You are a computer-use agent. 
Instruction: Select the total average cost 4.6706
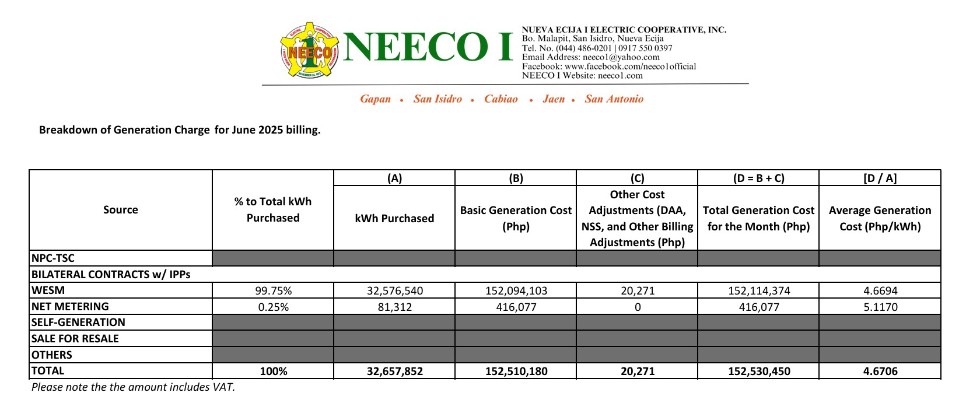click(880, 371)
